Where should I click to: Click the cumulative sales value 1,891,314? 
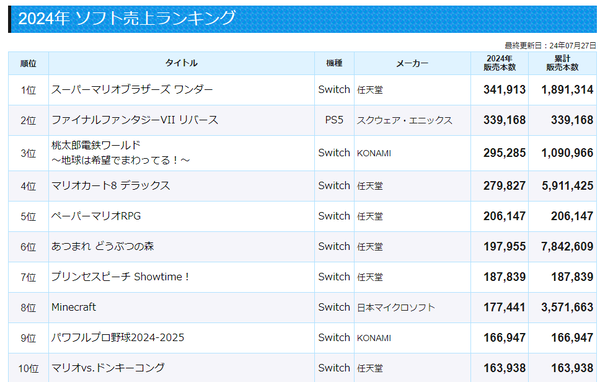(567, 90)
